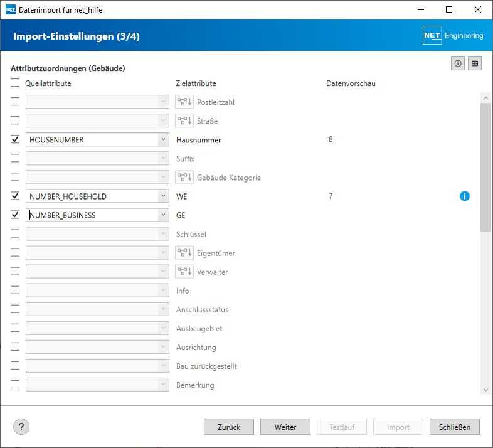Open the Bemerkung source dropdown
Screen dimensions: 493x448
[x=163, y=385]
